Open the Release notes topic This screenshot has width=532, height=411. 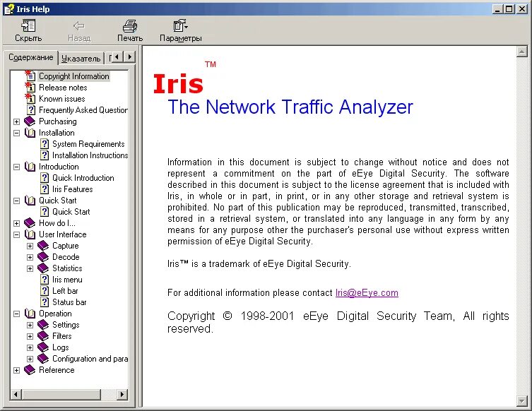click(x=63, y=88)
